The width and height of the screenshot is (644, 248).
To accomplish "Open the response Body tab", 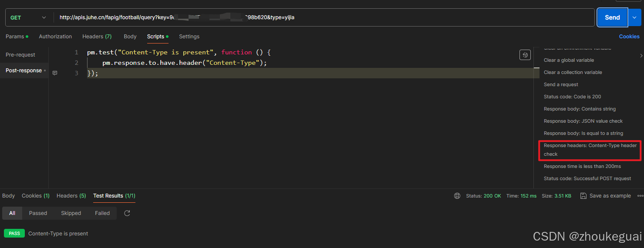I will 8,196.
